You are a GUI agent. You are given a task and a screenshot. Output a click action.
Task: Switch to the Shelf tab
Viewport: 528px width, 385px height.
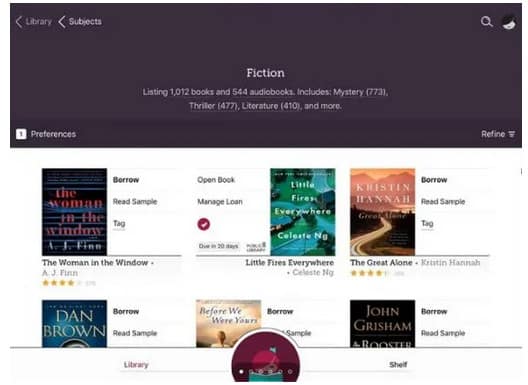(398, 365)
